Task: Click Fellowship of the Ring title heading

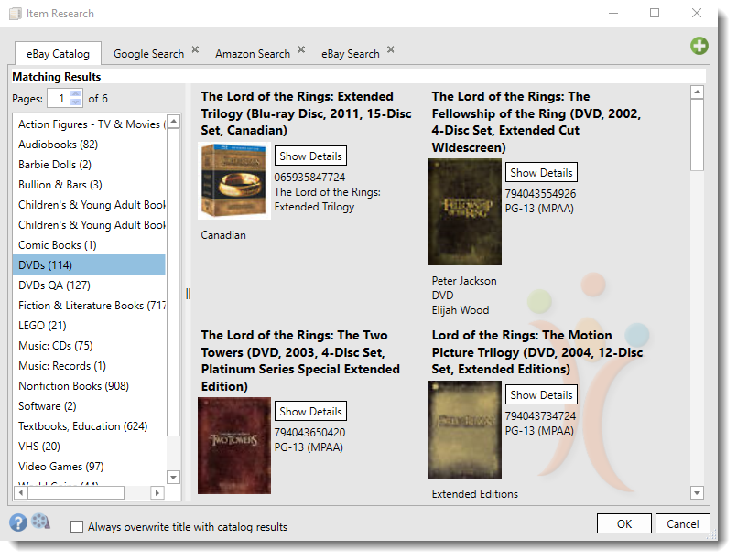Action: [536, 122]
